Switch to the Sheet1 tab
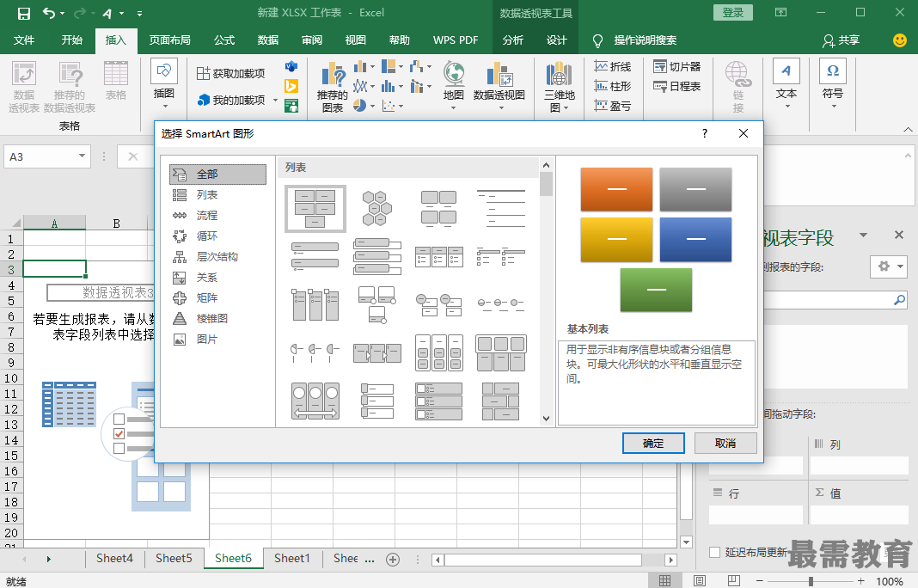 coord(291,559)
